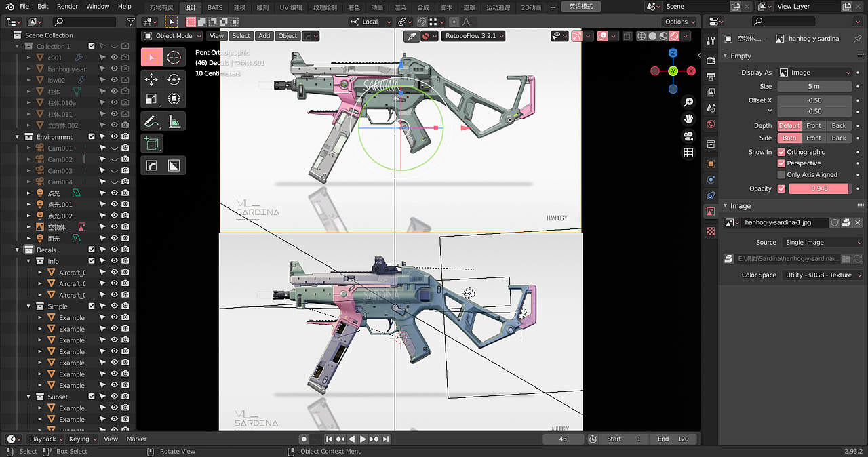Uncheck the Collection 1 exclude checkbox

click(x=91, y=46)
